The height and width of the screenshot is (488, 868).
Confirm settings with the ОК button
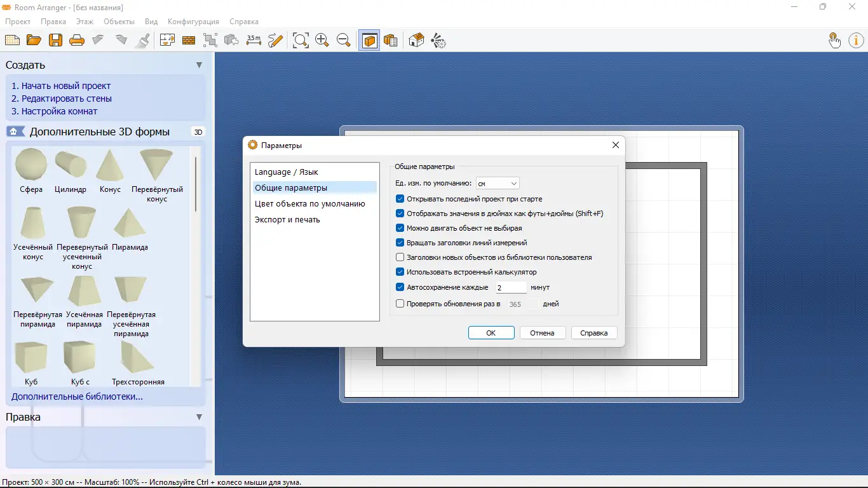(491, 333)
